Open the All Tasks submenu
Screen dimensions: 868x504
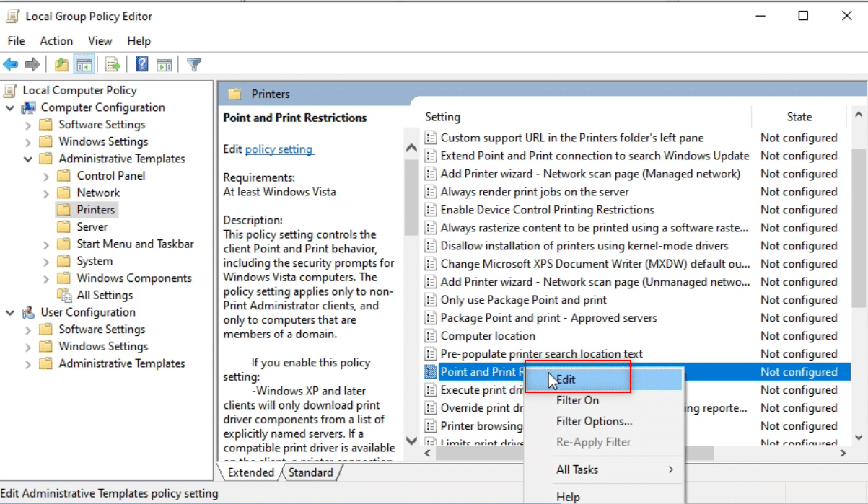[x=603, y=469]
